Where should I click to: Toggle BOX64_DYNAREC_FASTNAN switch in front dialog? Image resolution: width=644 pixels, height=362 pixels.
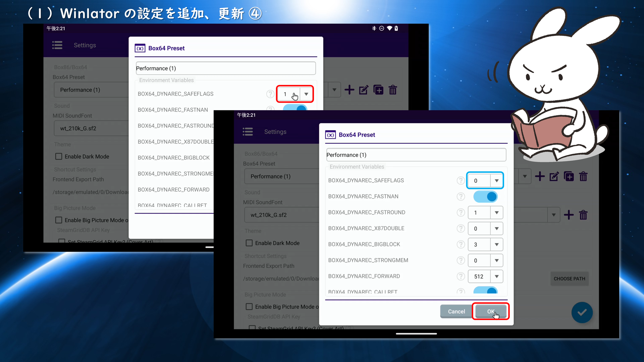485,197
